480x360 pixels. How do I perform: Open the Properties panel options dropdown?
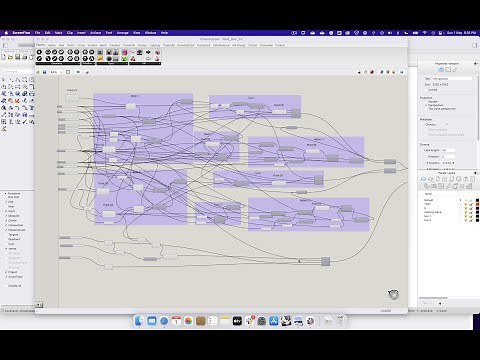pyautogui.click(x=475, y=63)
